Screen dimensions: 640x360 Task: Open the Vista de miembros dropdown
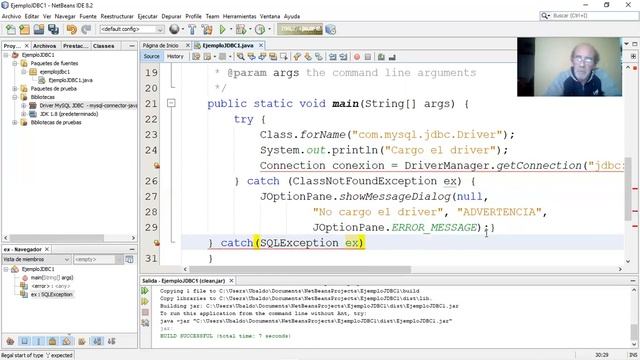(67, 259)
